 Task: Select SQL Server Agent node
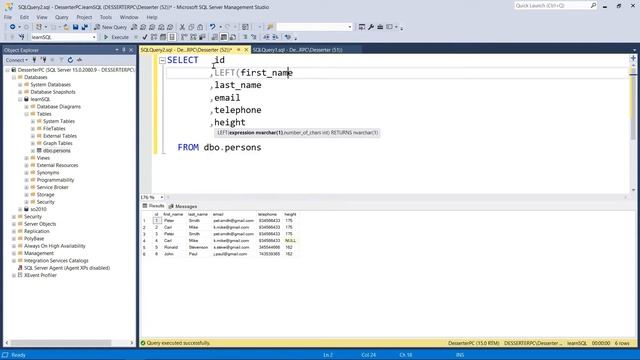tap(67, 268)
